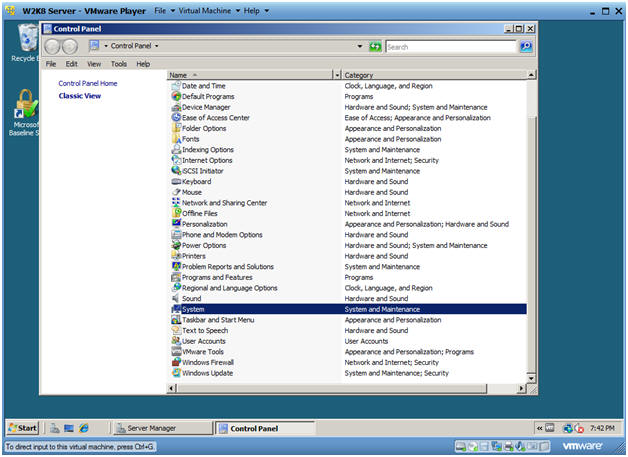Open the Mouse icon
628x457 pixels.
[x=176, y=192]
